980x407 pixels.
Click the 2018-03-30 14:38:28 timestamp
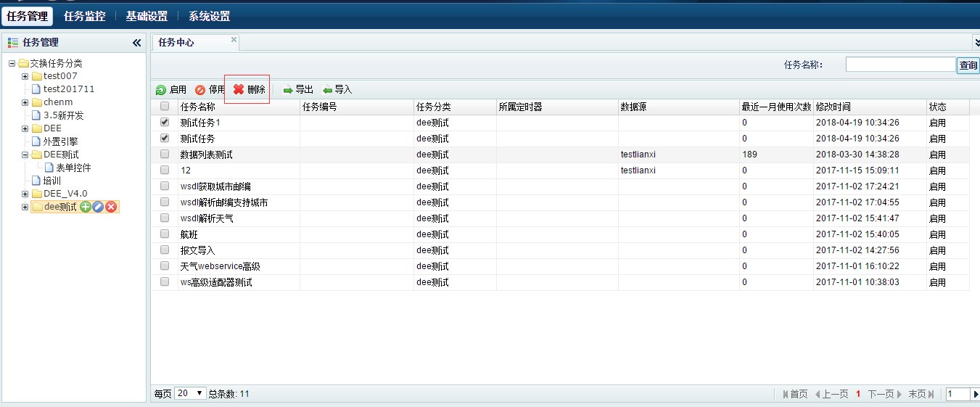(x=857, y=155)
